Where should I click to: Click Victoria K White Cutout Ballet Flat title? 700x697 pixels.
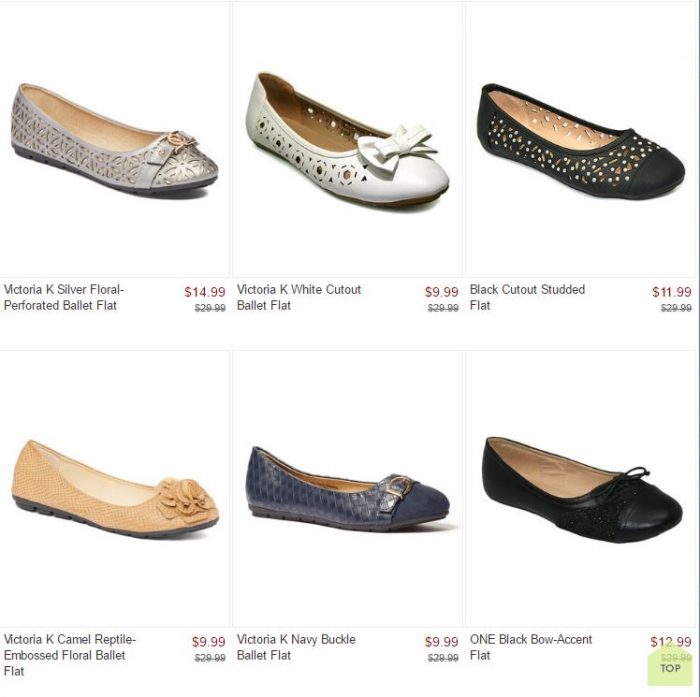pos(299,297)
